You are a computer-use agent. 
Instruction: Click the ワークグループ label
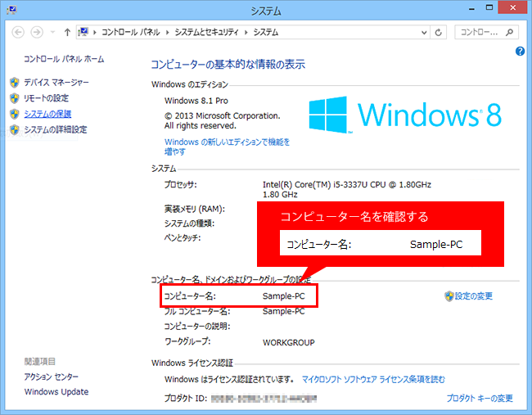[187, 341]
